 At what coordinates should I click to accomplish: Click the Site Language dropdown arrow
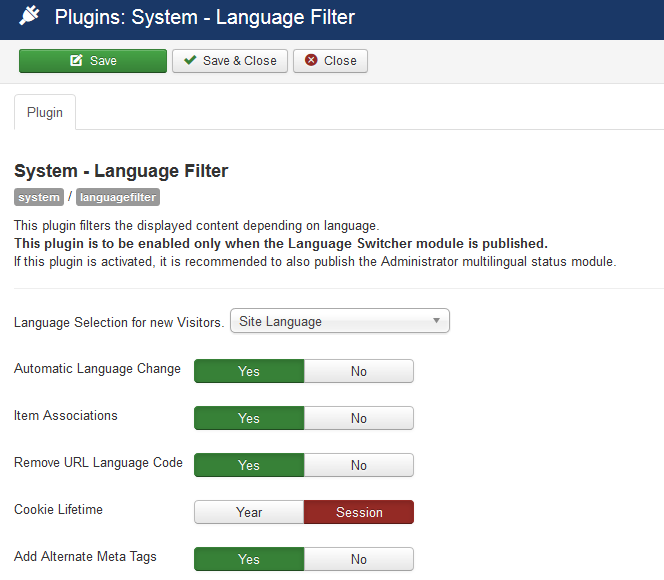(436, 321)
